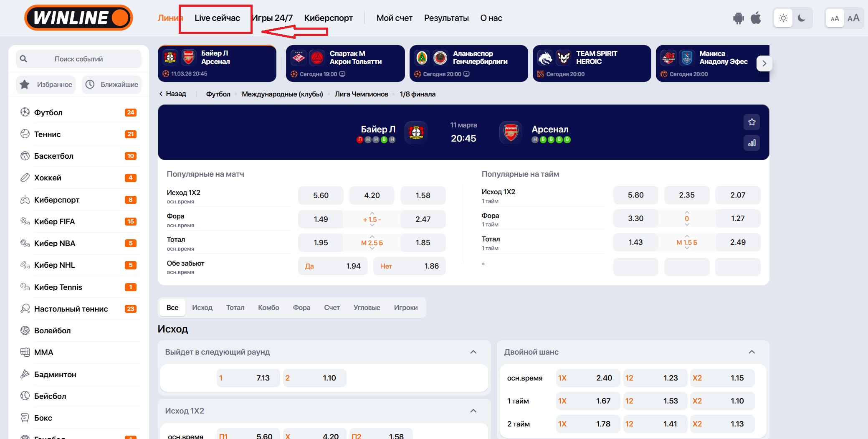Switch to dark theme moon toggle
Screen dimensions: 868x439
pyautogui.click(x=801, y=18)
